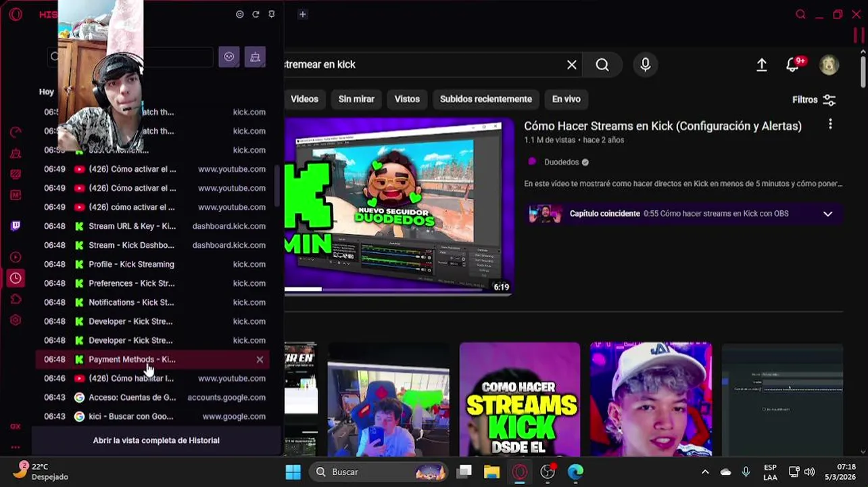
Task: Open Payment Methods history entry
Action: tap(152, 359)
